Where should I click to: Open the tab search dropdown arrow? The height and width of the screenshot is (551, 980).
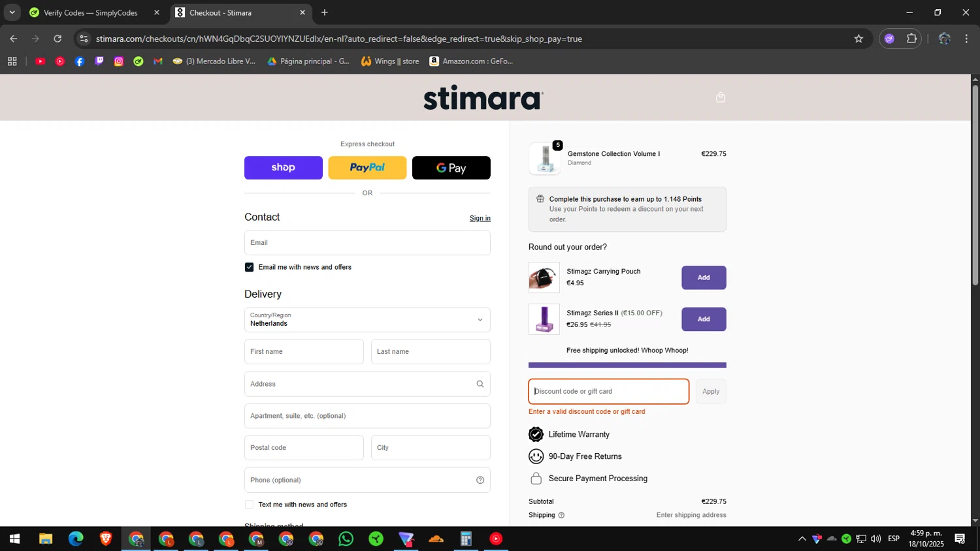tap(12, 12)
